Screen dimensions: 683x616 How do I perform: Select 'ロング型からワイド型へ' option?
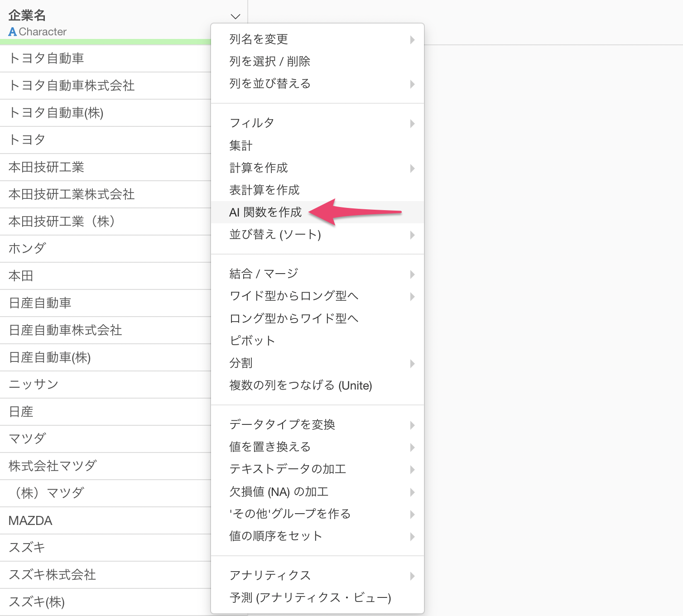click(x=294, y=319)
